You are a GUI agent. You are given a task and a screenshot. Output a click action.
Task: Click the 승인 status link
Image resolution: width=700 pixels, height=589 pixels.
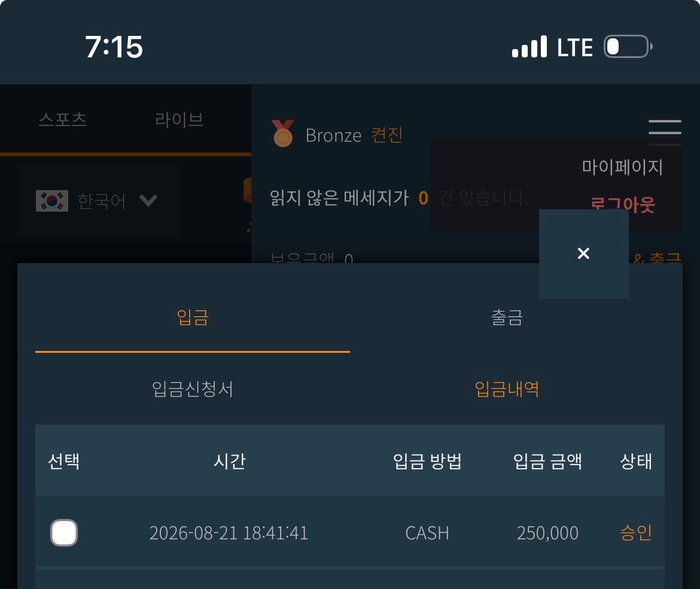click(x=636, y=532)
